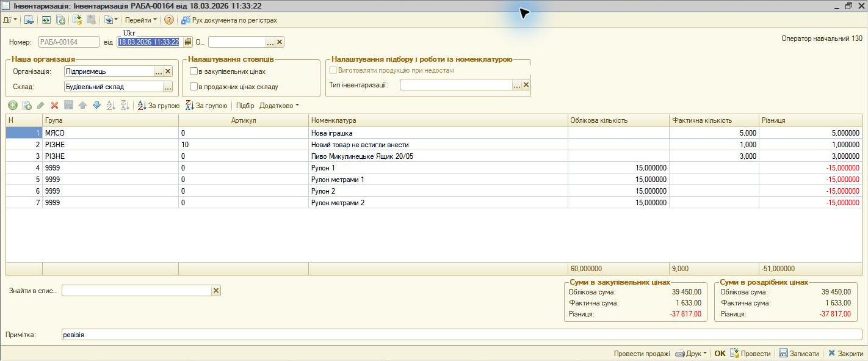Viewport: 868px width, 361px height.
Task: Open the Перейти dropdown menu
Action: (x=140, y=20)
